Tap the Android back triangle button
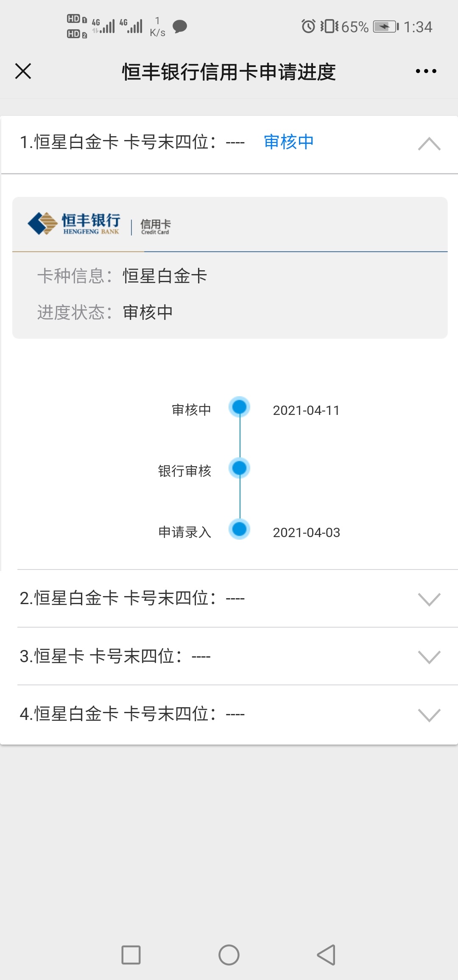This screenshot has width=458, height=980. (x=327, y=955)
